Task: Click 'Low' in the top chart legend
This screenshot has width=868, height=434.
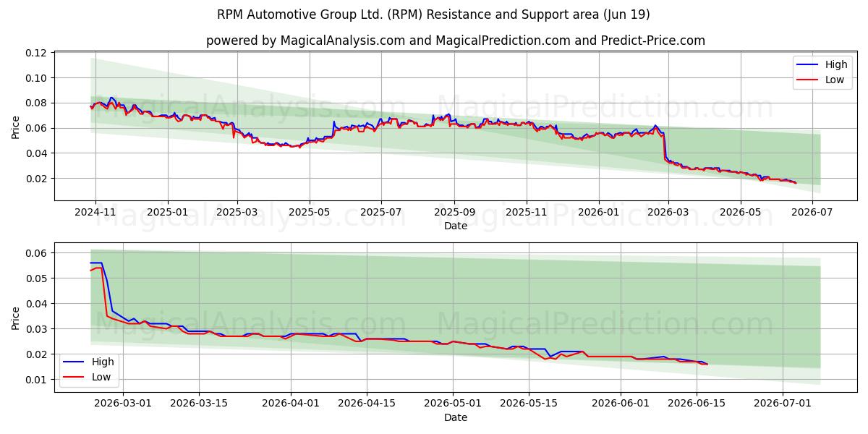Action: (x=835, y=80)
